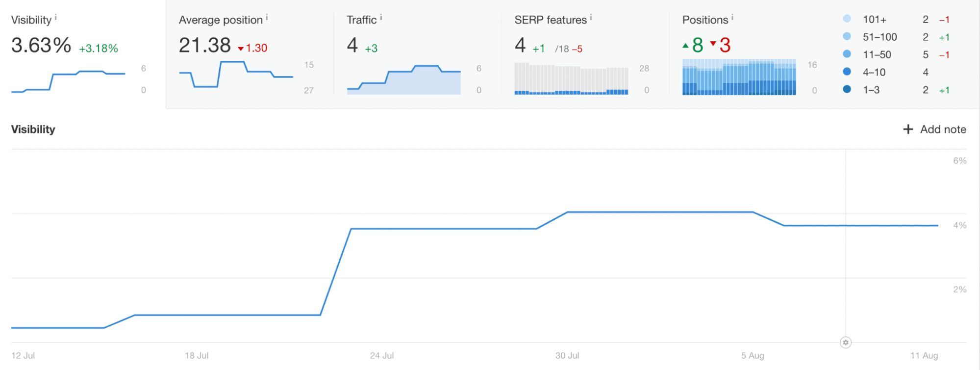Click the Average position sparkline chart

coord(236,74)
